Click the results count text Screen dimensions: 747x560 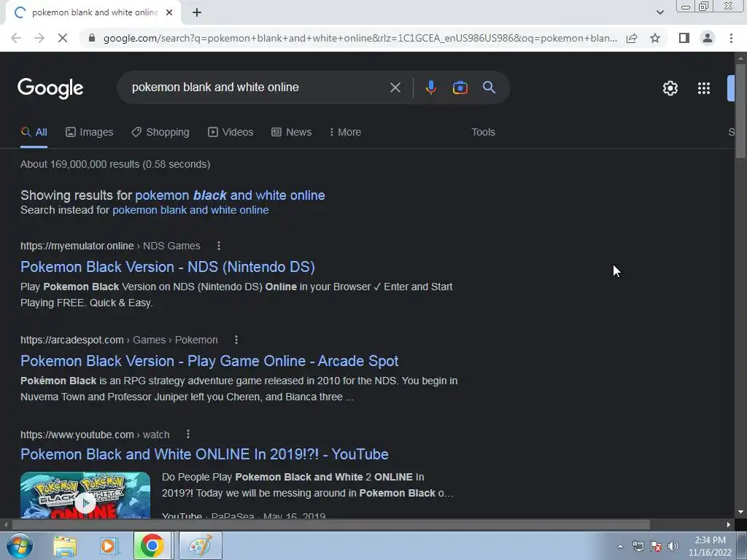[x=115, y=164]
